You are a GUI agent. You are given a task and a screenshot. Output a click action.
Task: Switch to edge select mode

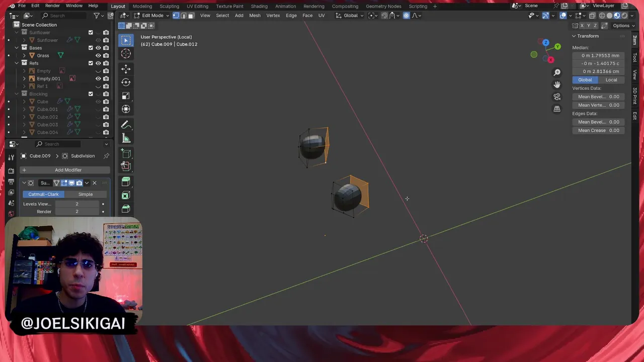(x=183, y=16)
